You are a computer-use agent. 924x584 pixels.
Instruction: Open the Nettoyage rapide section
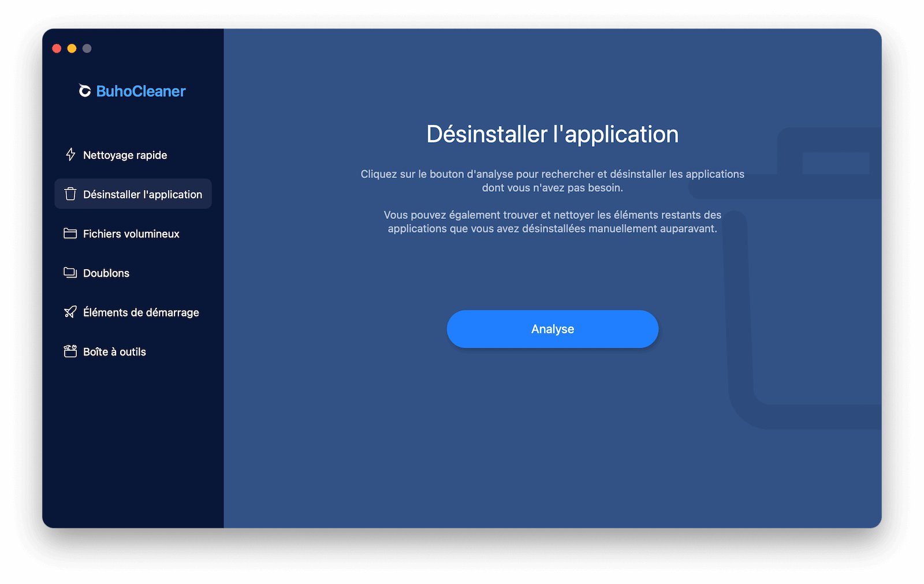[x=133, y=155]
